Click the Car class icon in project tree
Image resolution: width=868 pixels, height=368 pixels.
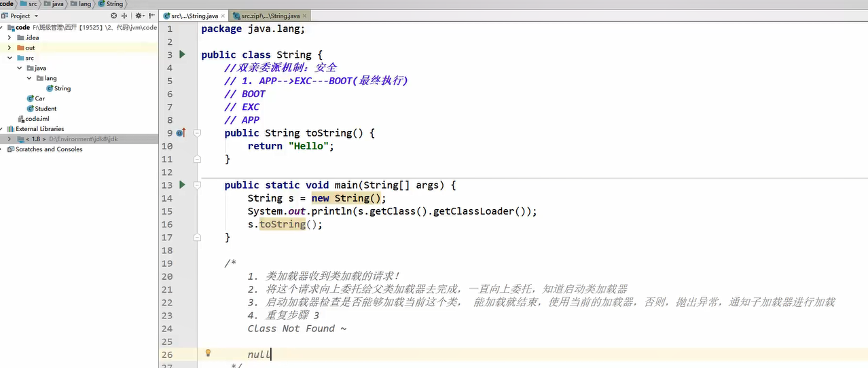[31, 98]
